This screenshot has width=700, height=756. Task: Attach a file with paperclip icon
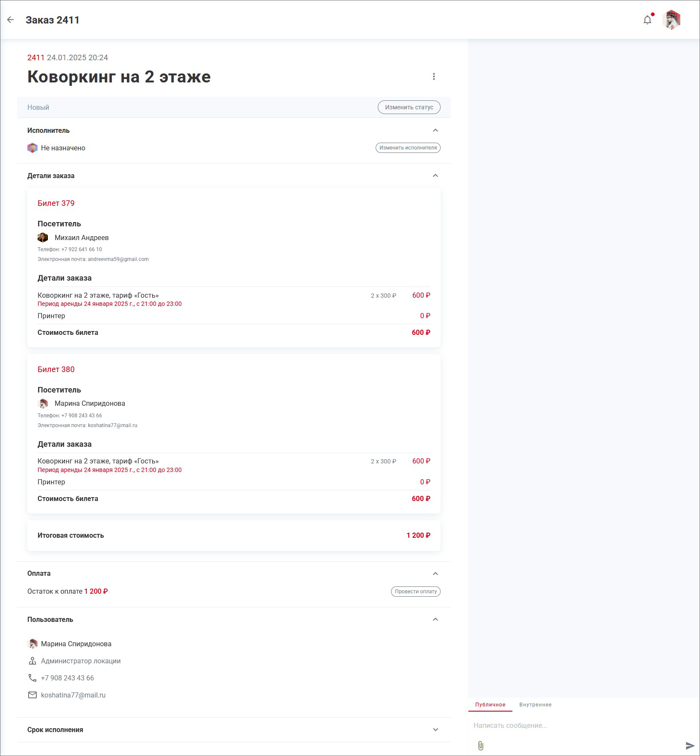(x=481, y=746)
